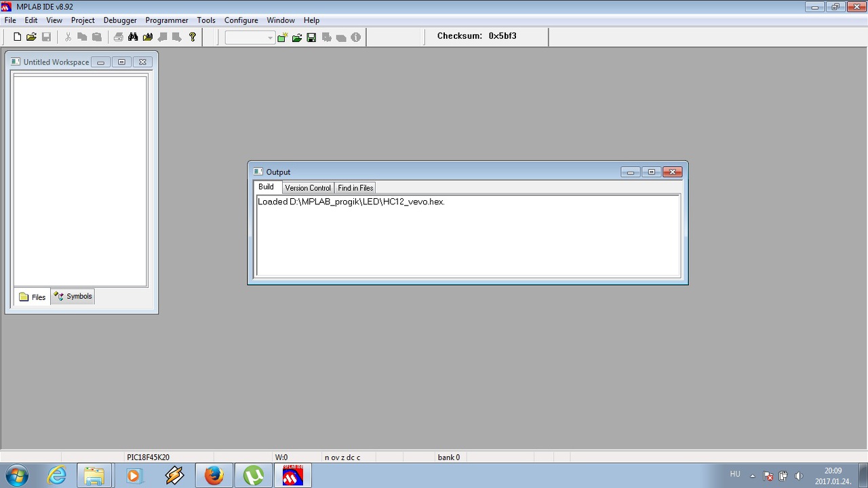Create new project with green sparkle icon
868x488 pixels.
pos(282,38)
